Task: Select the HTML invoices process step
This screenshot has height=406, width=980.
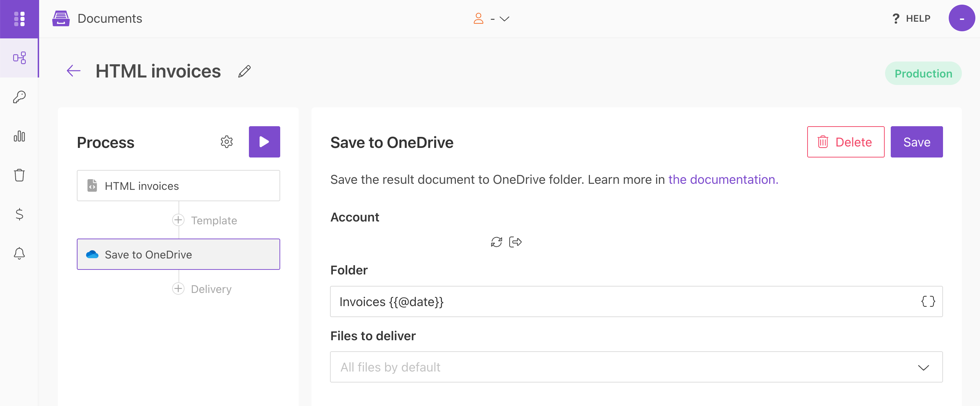Action: pyautogui.click(x=179, y=186)
